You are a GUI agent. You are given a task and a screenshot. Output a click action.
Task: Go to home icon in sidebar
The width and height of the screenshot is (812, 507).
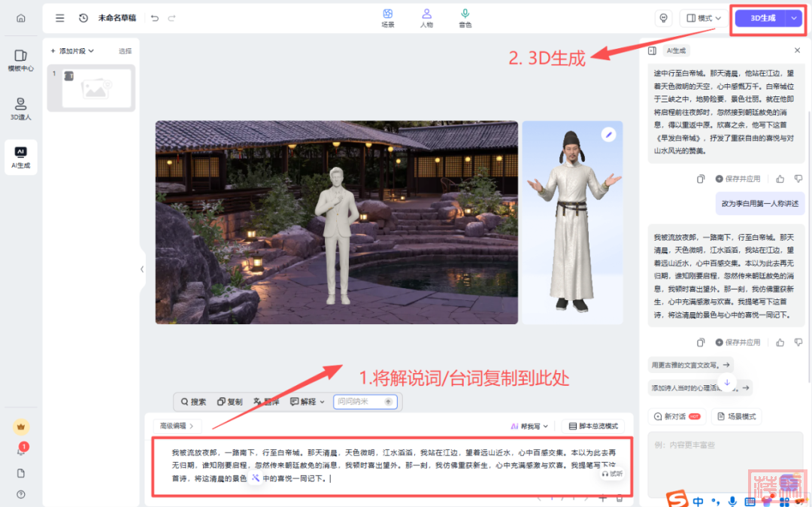(x=20, y=18)
